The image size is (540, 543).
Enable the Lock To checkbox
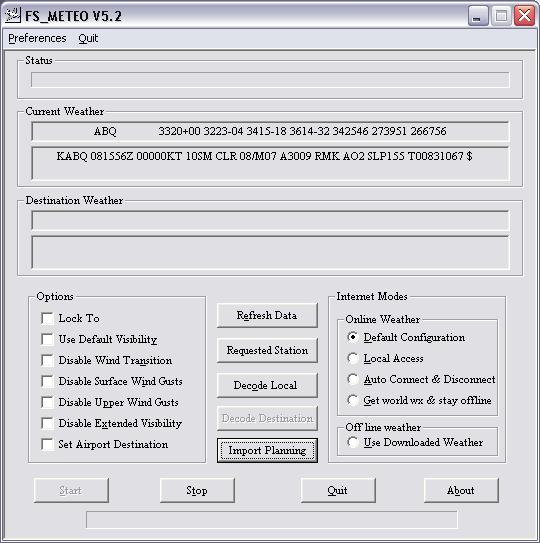click(47, 318)
